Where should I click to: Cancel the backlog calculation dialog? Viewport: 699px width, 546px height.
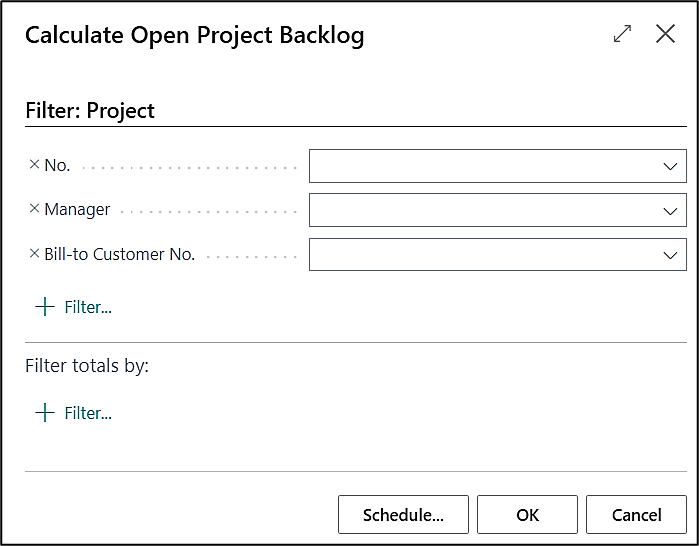click(x=636, y=515)
